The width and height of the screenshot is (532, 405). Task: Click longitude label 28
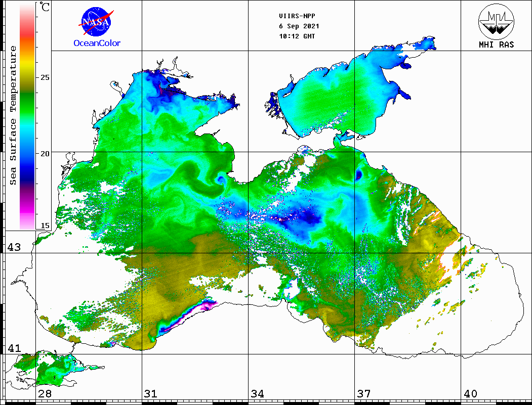coord(45,393)
